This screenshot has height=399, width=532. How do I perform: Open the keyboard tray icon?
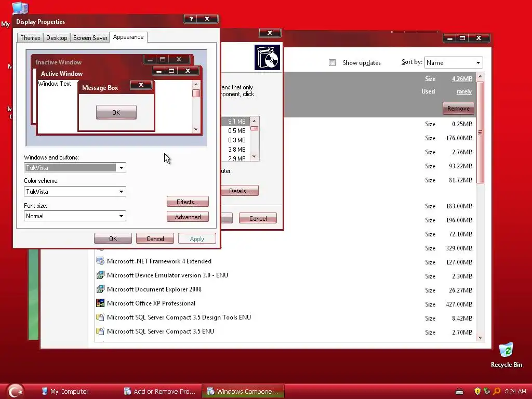(459, 392)
